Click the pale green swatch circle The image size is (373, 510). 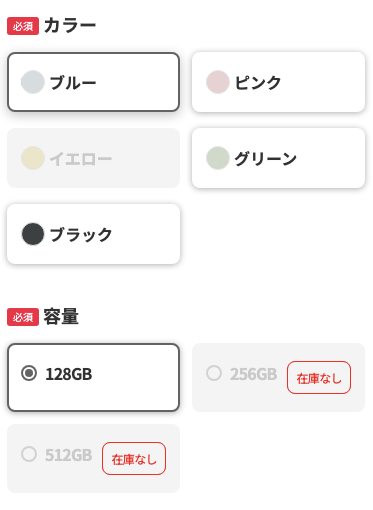pos(218,158)
